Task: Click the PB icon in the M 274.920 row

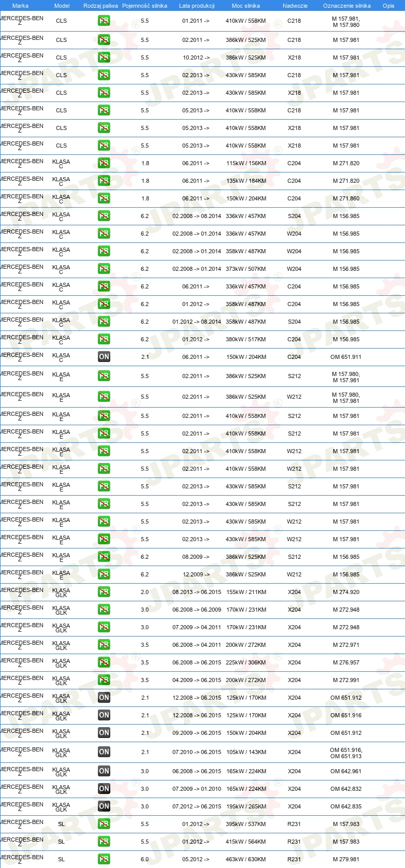Action: [x=104, y=592]
